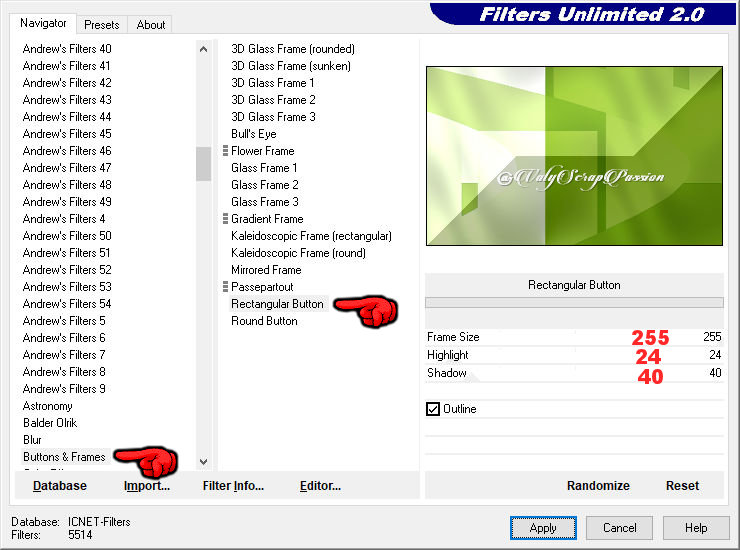The height and width of the screenshot is (550, 740).
Task: Click Randomize settings
Action: (598, 486)
